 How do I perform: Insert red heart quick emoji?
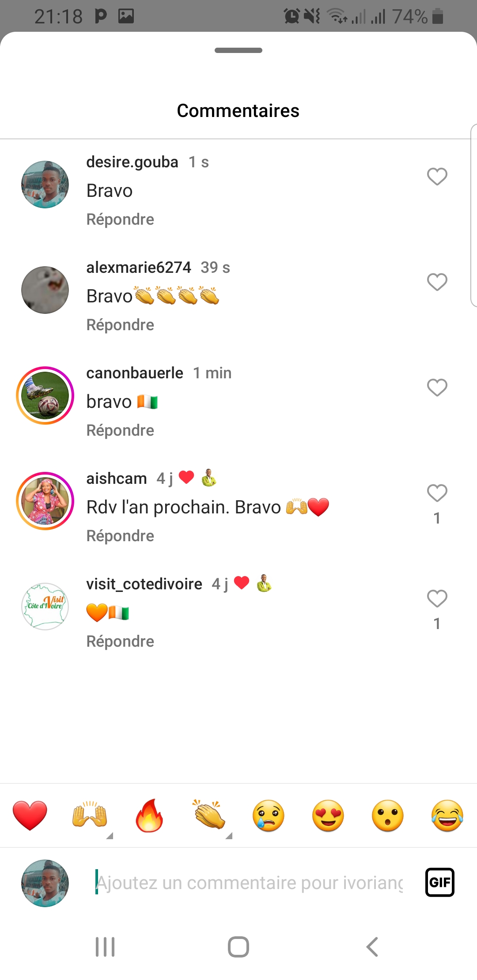tap(30, 815)
